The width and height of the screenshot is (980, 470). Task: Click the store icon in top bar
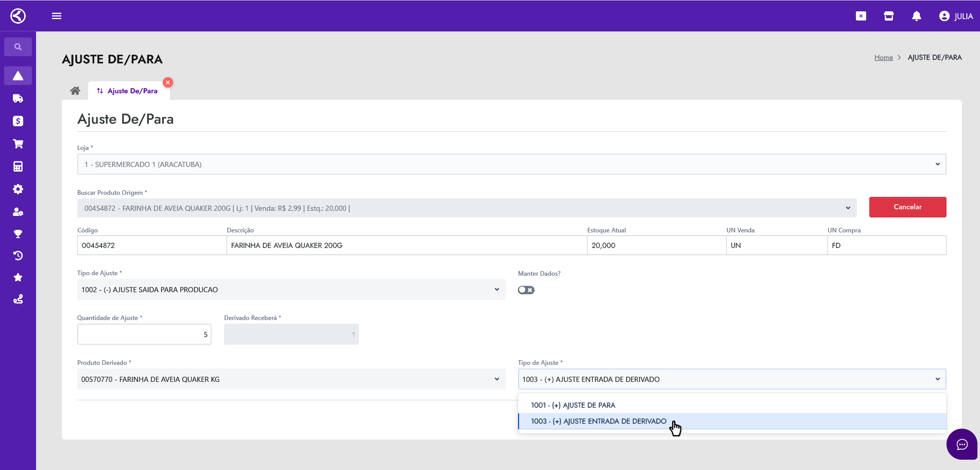(x=888, y=16)
